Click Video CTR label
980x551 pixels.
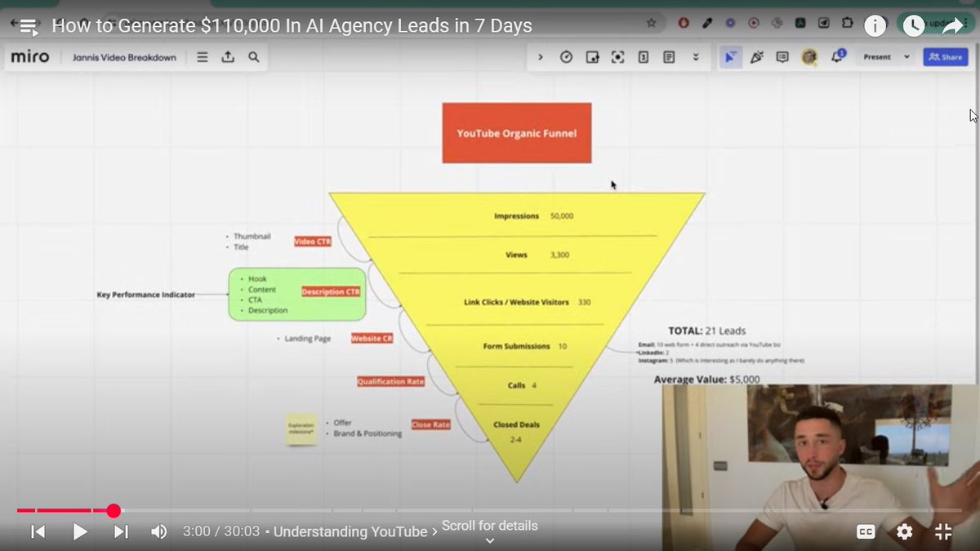pos(313,241)
